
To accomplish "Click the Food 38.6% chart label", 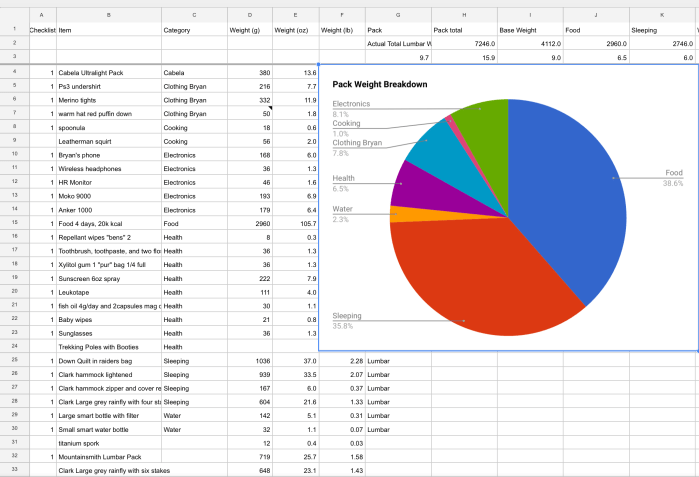I will pos(672,178).
